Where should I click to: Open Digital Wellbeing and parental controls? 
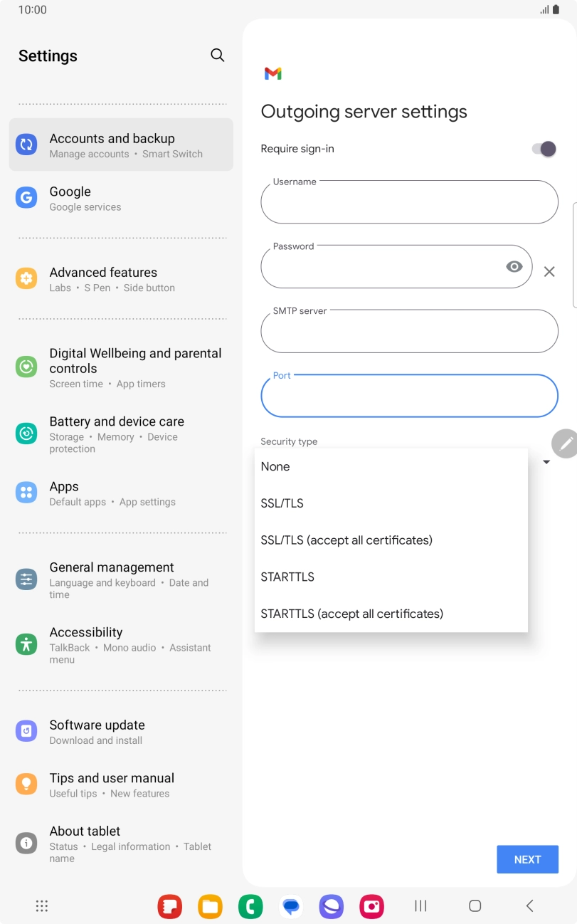tap(121, 367)
